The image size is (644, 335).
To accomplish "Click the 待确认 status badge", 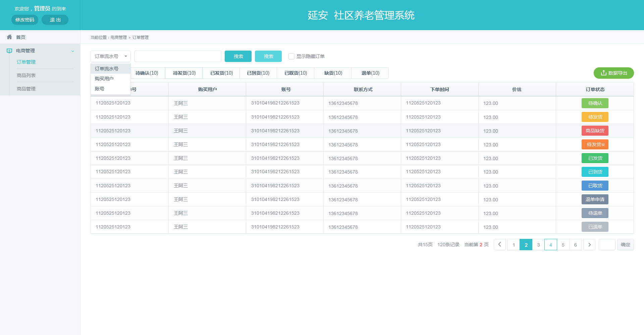I will 595,103.
